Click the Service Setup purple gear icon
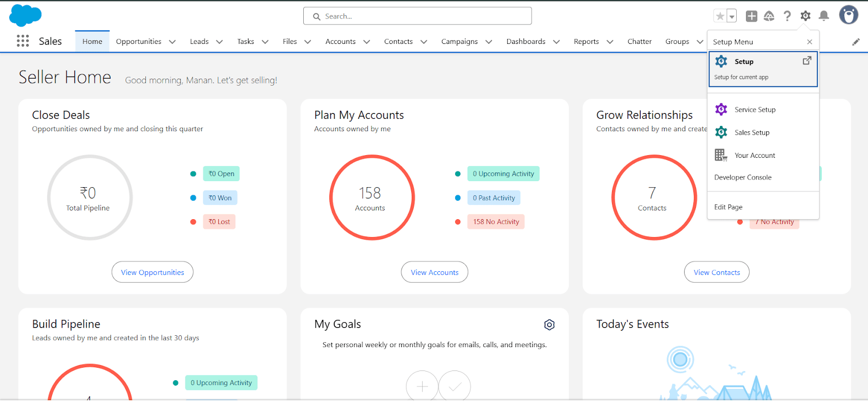 (x=721, y=110)
